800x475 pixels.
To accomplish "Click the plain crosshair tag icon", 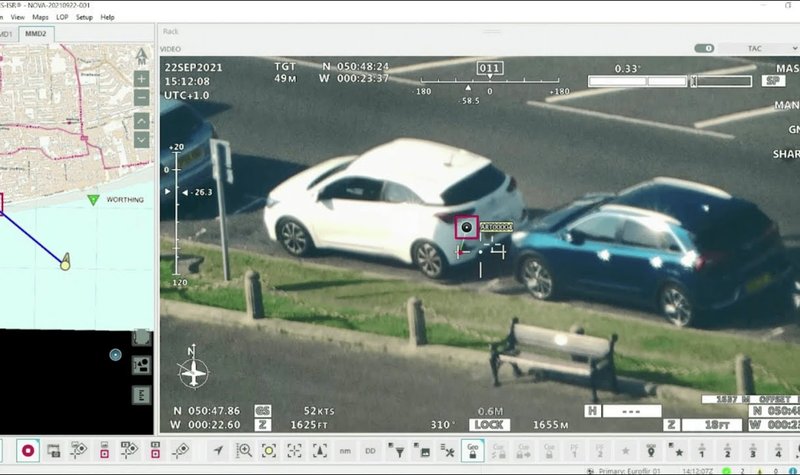I will click(x=180, y=451).
